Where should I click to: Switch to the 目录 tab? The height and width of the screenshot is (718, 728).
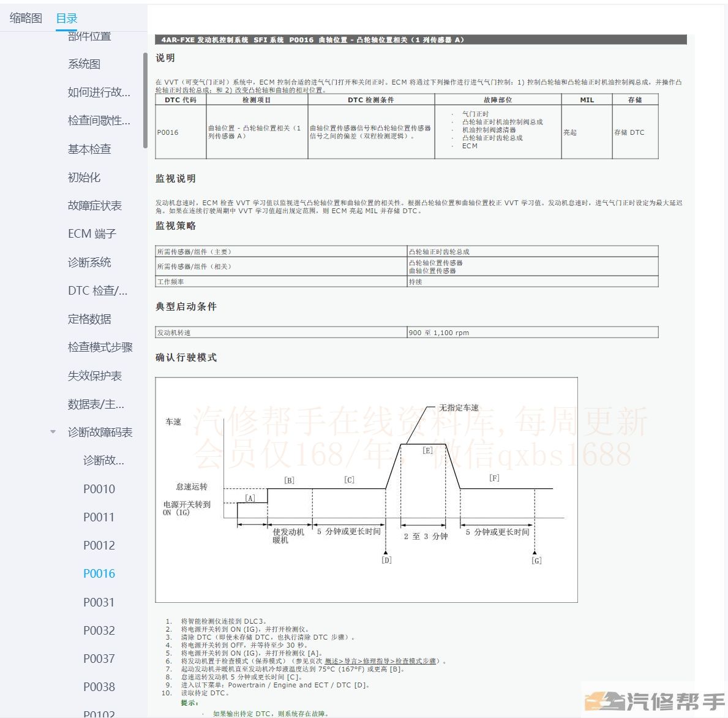coord(66,18)
